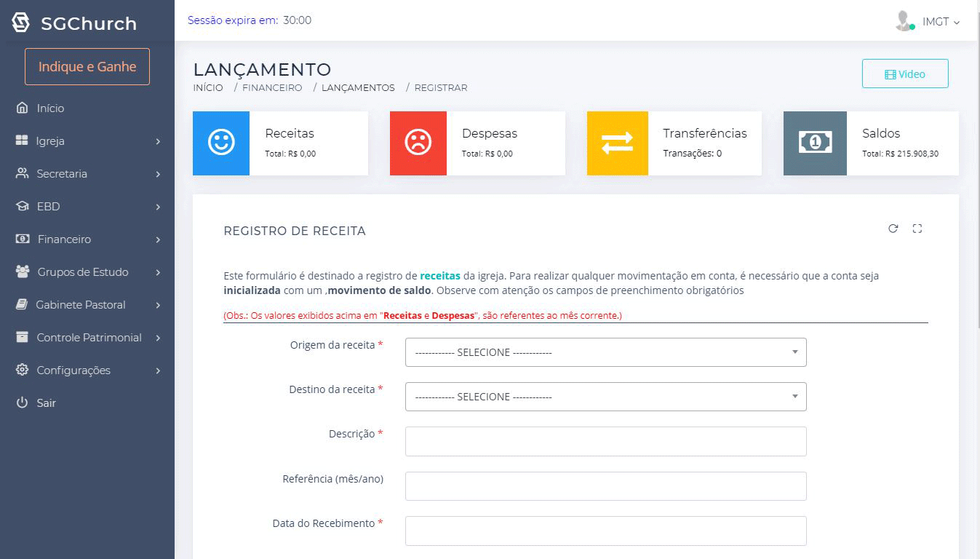Click the Início home icon in sidebar

click(x=22, y=108)
